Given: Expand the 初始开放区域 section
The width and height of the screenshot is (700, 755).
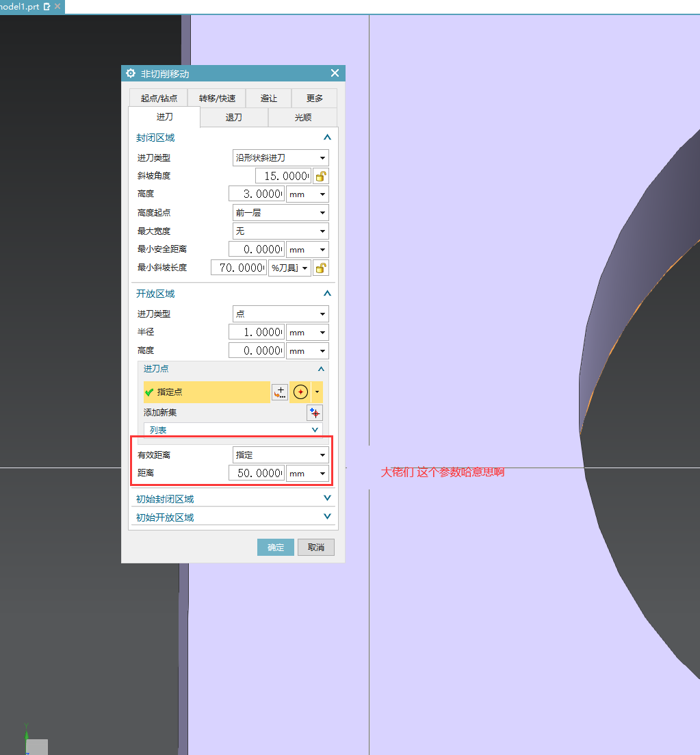Looking at the screenshot, I should tap(327, 517).
